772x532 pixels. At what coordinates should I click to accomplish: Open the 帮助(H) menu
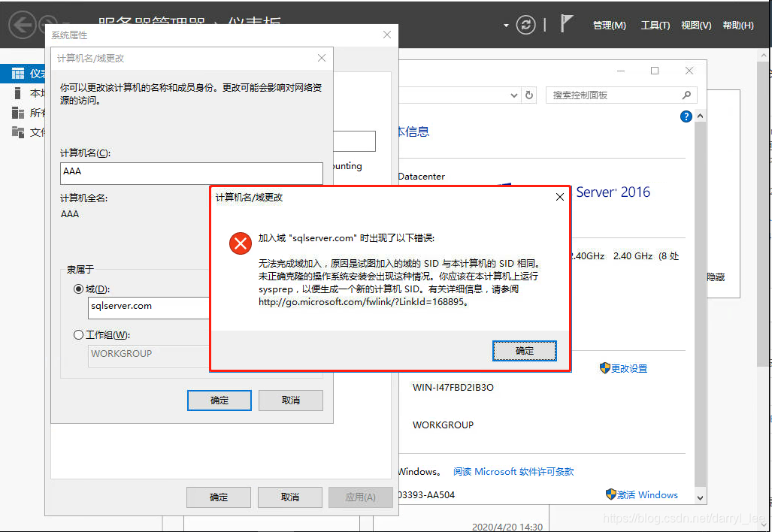[x=738, y=25]
